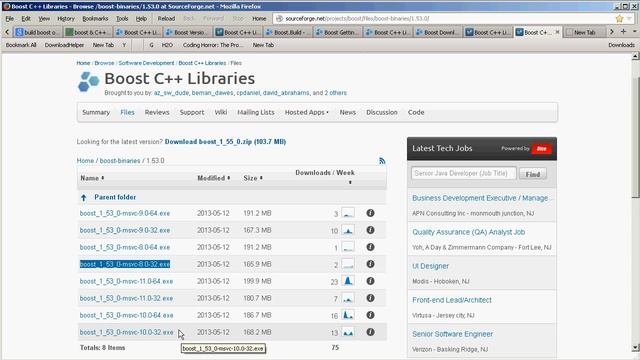Open info for boost_1_53_0-msvc-11.0-32.exe
The image size is (640, 360).
pos(370,298)
